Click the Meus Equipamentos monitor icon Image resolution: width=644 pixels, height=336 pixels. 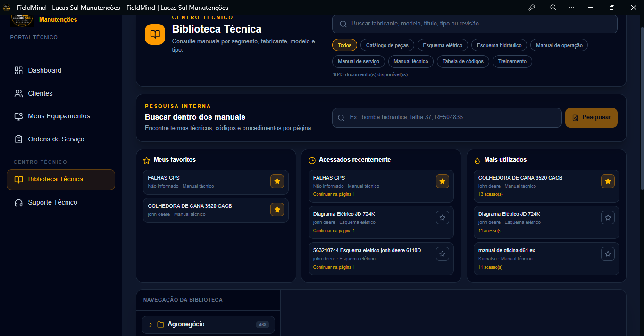[x=19, y=116]
